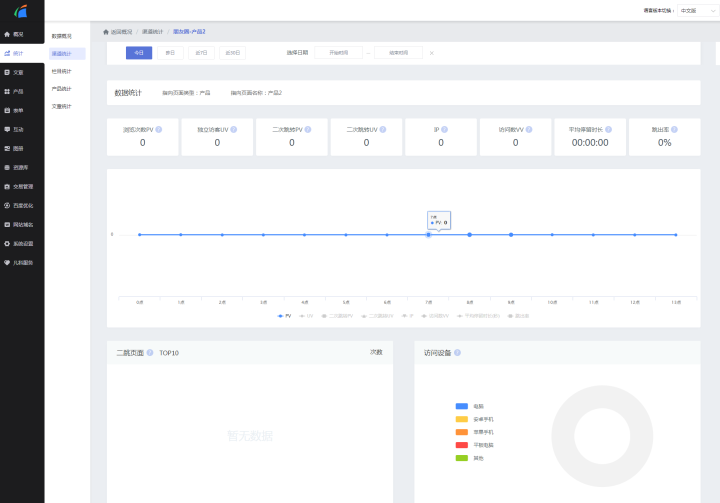Click the 0% bounce rate value
Image resolution: width=720 pixels, height=503 pixels.
pos(664,143)
